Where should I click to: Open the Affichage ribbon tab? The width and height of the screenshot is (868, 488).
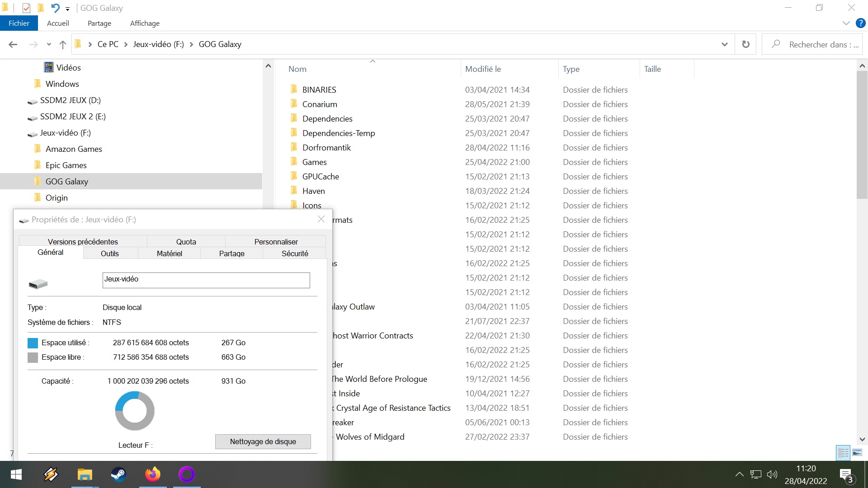point(145,23)
